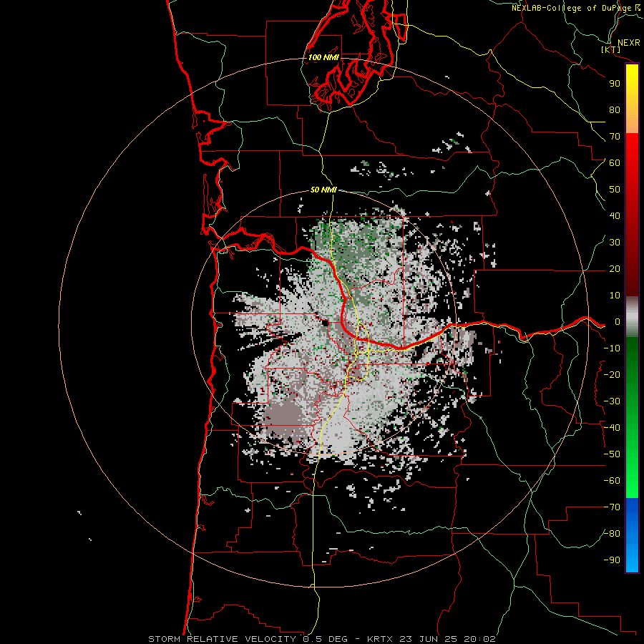Click the positive 30 scale label
The width and height of the screenshot is (644, 644).
(x=615, y=243)
